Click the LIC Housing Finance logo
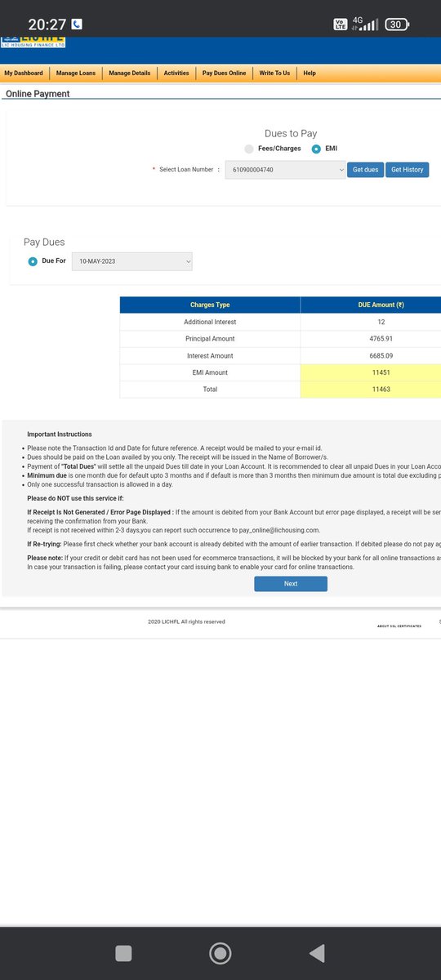 click(x=33, y=42)
